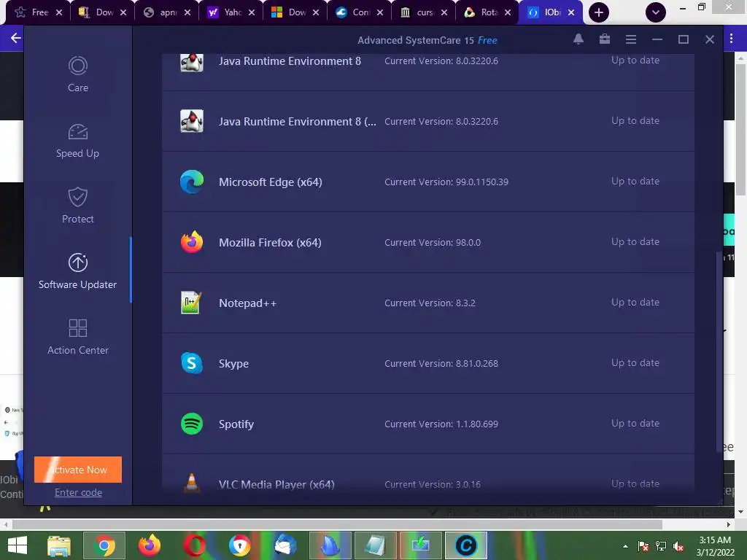Click Up to date status for Skype
747x560 pixels.
point(635,362)
